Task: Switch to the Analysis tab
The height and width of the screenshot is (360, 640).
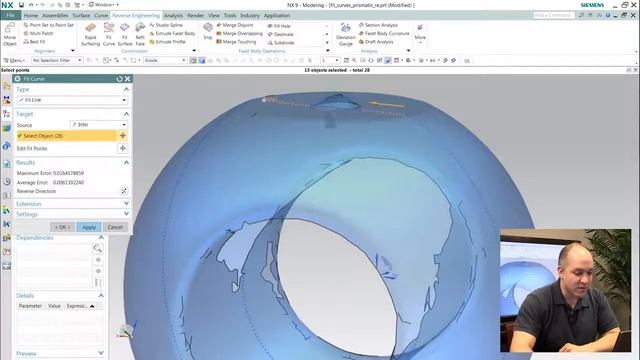Action: pyautogui.click(x=173, y=16)
